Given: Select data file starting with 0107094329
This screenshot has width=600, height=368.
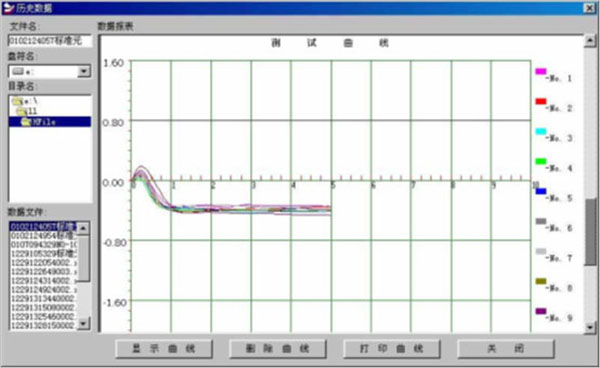Looking at the screenshot, I should 43,244.
